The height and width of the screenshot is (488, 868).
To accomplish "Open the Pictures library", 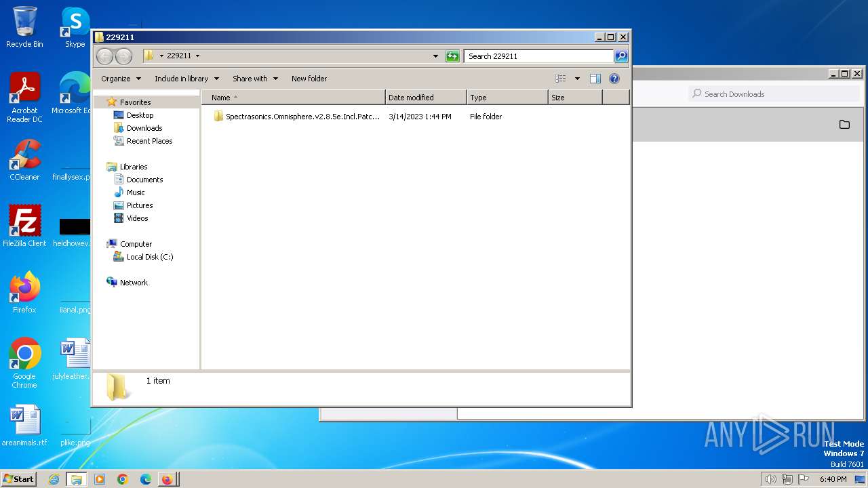I will 140,205.
